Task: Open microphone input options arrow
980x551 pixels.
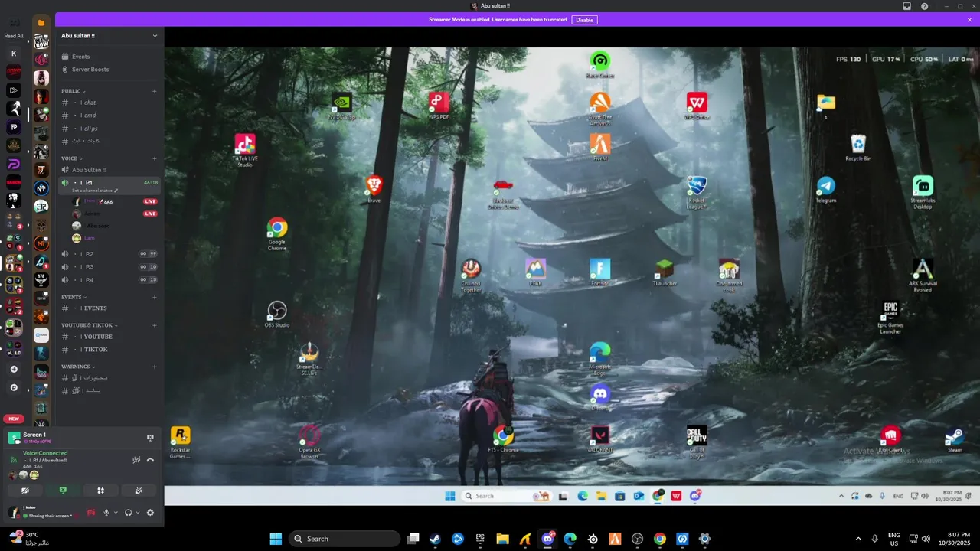Action: 116,513
